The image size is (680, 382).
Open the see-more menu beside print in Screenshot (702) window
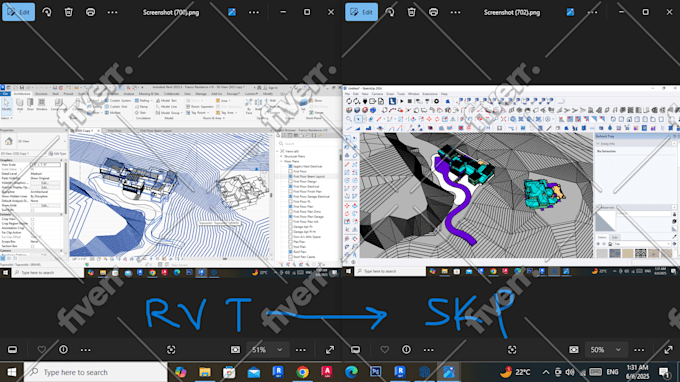click(455, 12)
